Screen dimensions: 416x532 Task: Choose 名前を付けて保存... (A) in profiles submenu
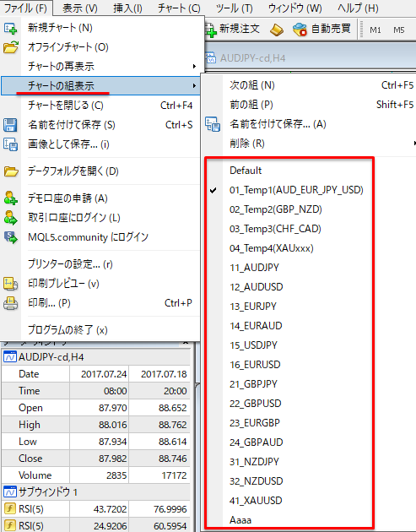(310, 124)
